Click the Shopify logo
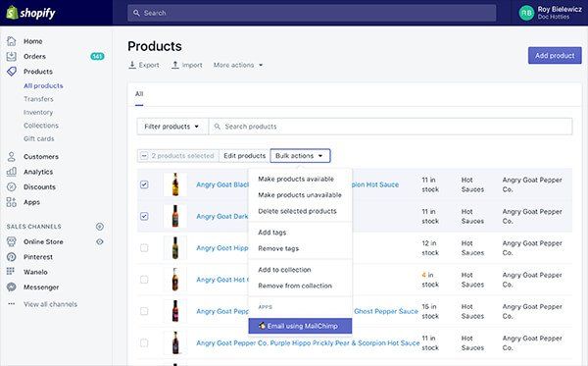This screenshot has height=366, width=588. tap(30, 13)
